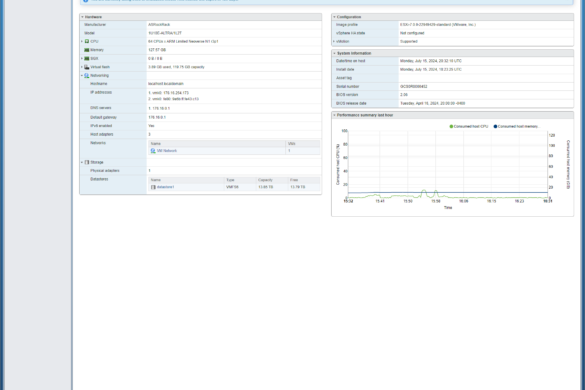Expand the vMotion row

[334, 41]
